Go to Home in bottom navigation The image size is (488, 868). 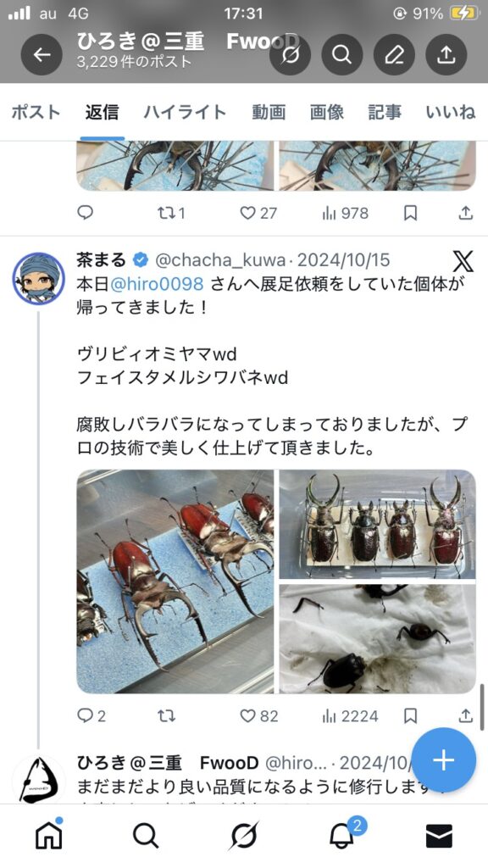(x=48, y=835)
